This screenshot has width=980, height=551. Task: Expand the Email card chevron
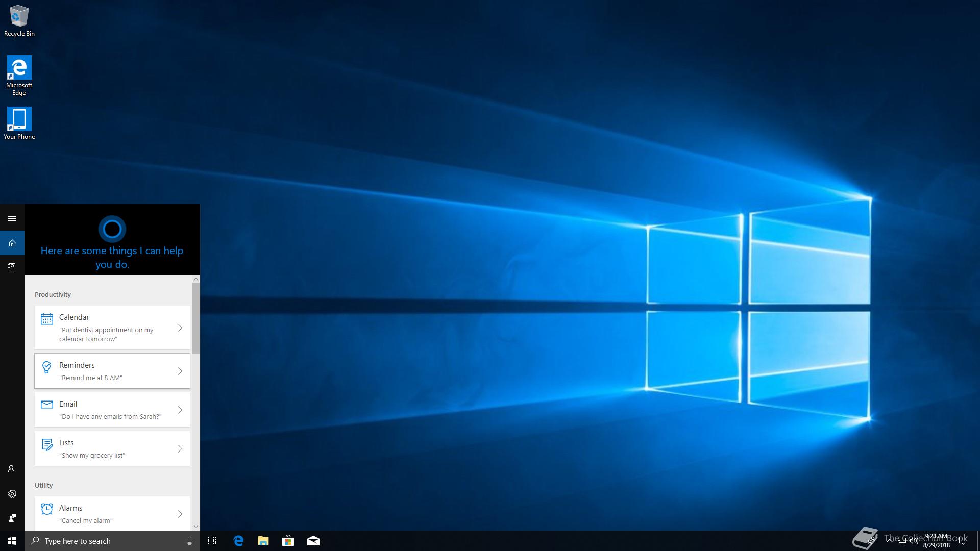pos(180,410)
